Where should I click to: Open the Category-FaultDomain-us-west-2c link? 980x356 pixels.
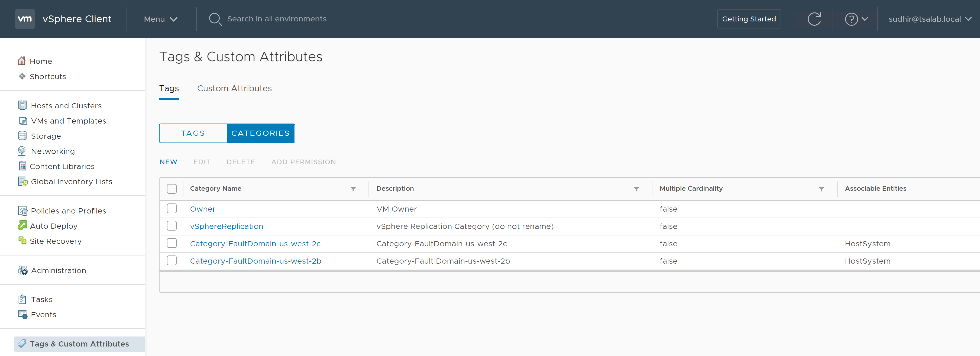pos(255,243)
